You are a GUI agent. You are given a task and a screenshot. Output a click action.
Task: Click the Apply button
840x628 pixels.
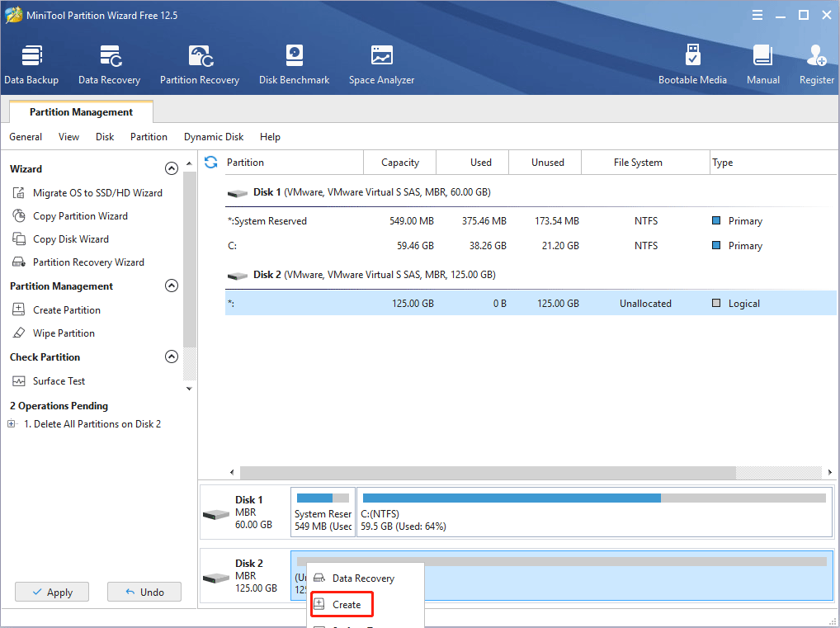52,592
